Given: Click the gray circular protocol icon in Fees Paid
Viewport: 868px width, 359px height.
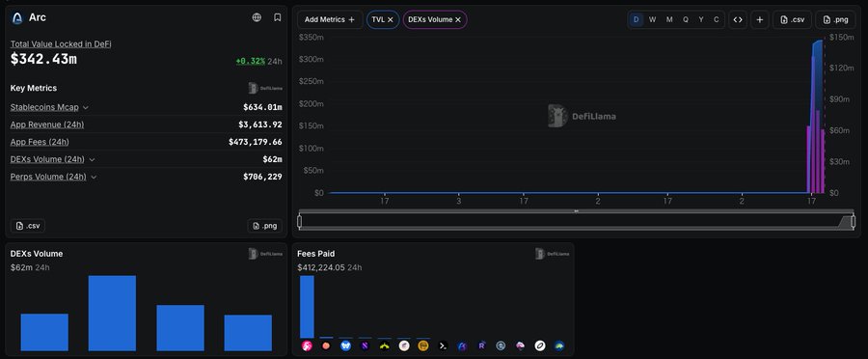Looking at the screenshot, I should click(x=501, y=345).
